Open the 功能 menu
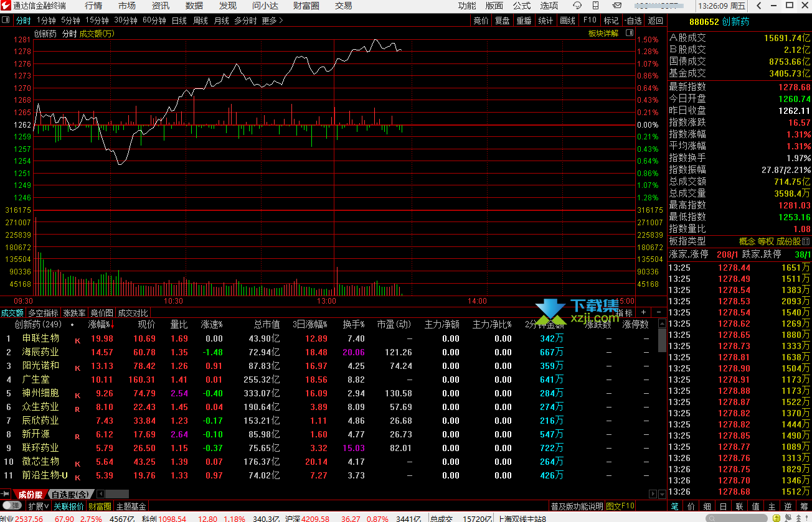812x522 pixels. pos(467,6)
